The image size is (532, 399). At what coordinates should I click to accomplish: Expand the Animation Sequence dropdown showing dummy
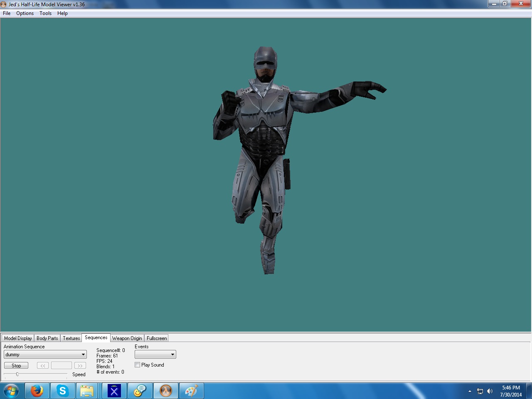pyautogui.click(x=45, y=355)
